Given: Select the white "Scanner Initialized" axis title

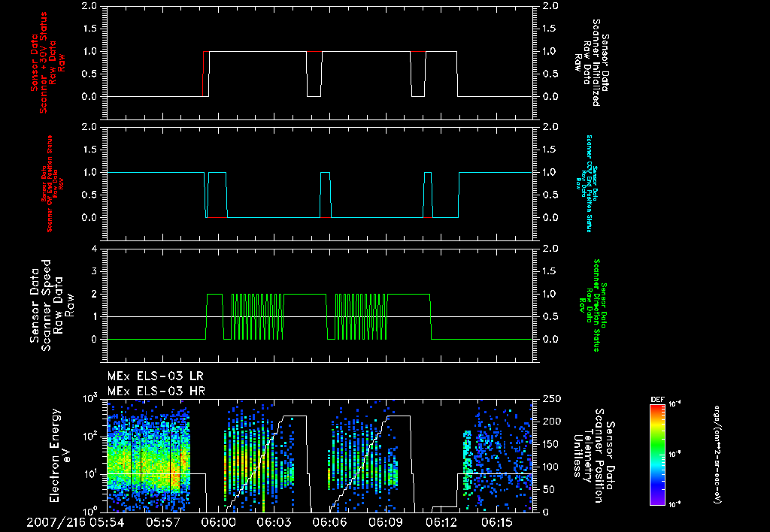Looking at the screenshot, I should tap(596, 62).
